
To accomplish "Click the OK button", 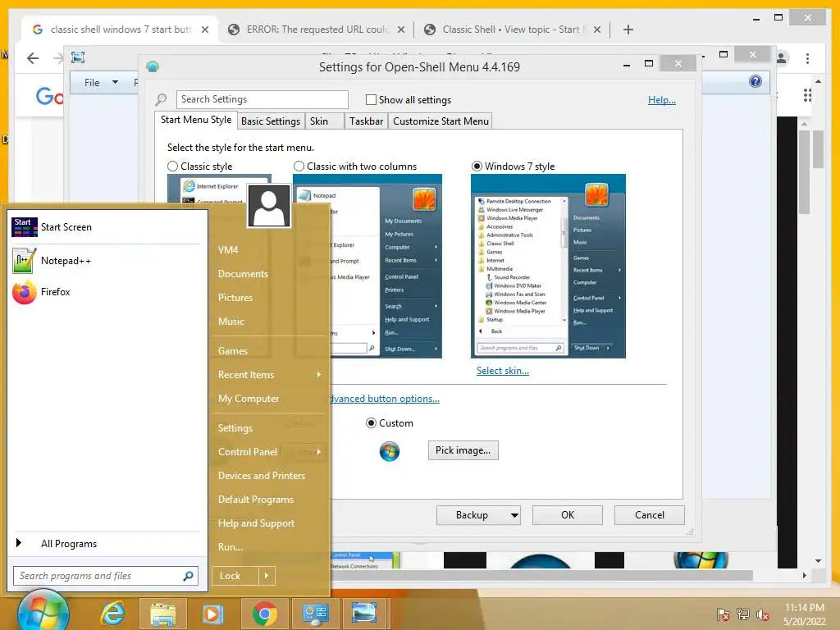I will pos(568,515).
